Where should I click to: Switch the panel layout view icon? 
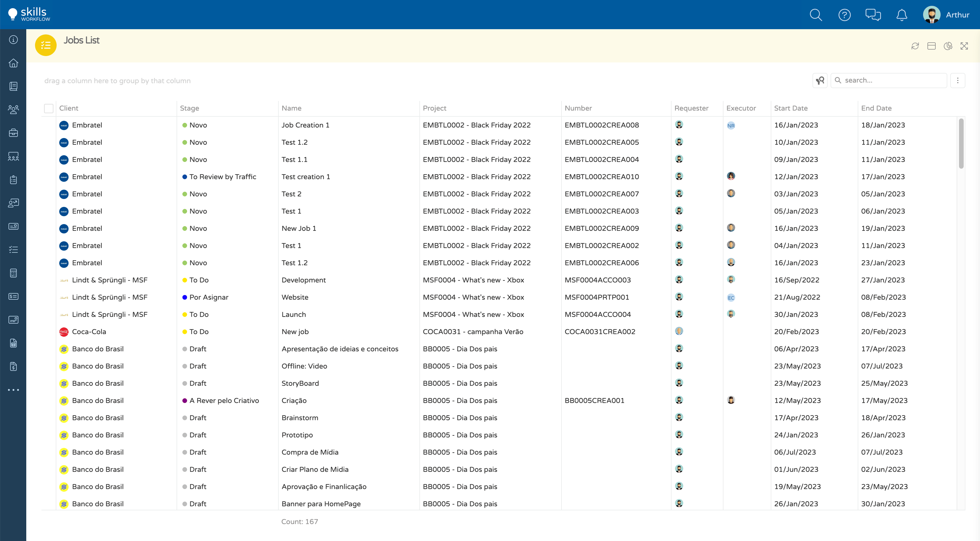931,46
